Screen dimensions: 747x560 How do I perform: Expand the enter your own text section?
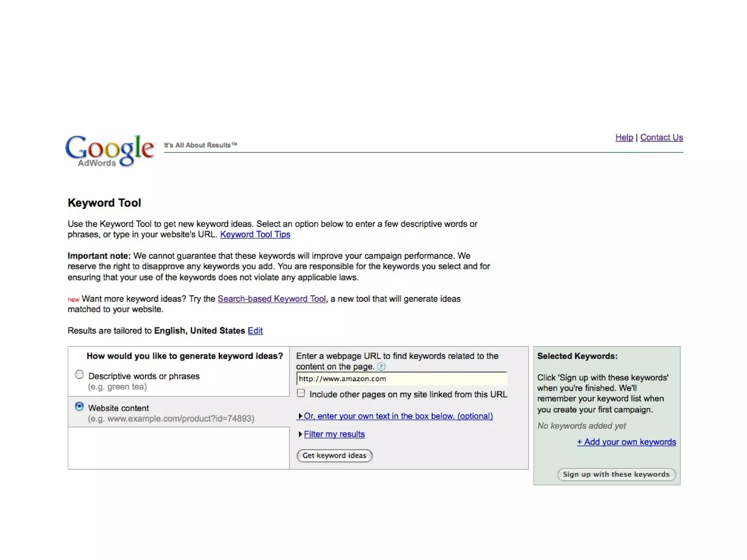[x=398, y=416]
